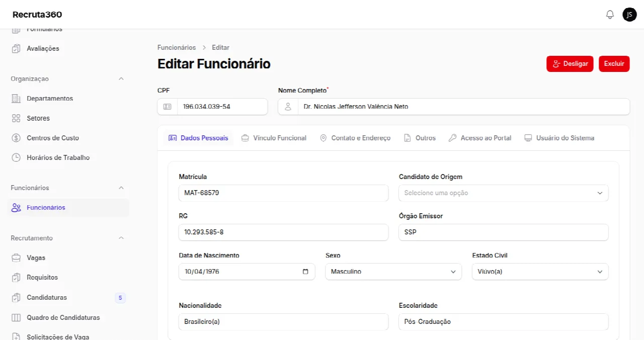Switch to Outros tab
This screenshot has width=644, height=340.
pos(420,138)
